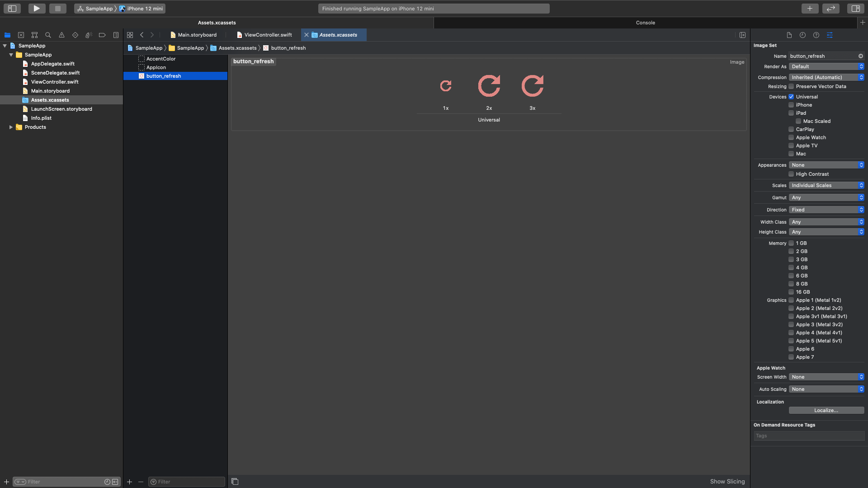Screen dimensions: 868x488
Task: Click the Localize... button
Action: coord(826,410)
